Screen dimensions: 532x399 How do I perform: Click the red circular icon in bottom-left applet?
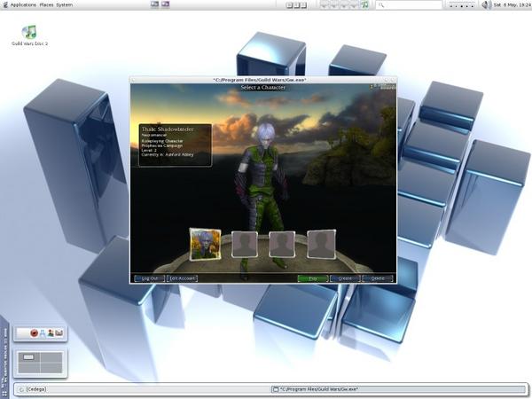(x=34, y=333)
